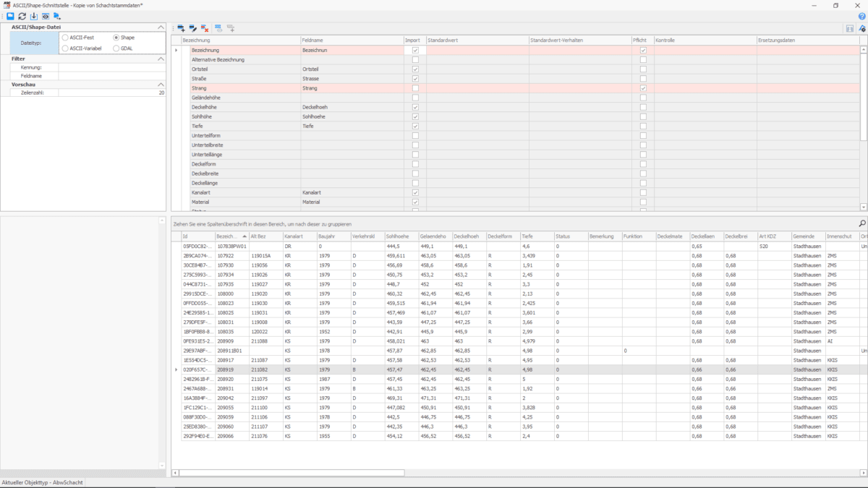868x488 pixels.
Task: Toggle Import checkbox for Kanalart row
Action: (415, 193)
